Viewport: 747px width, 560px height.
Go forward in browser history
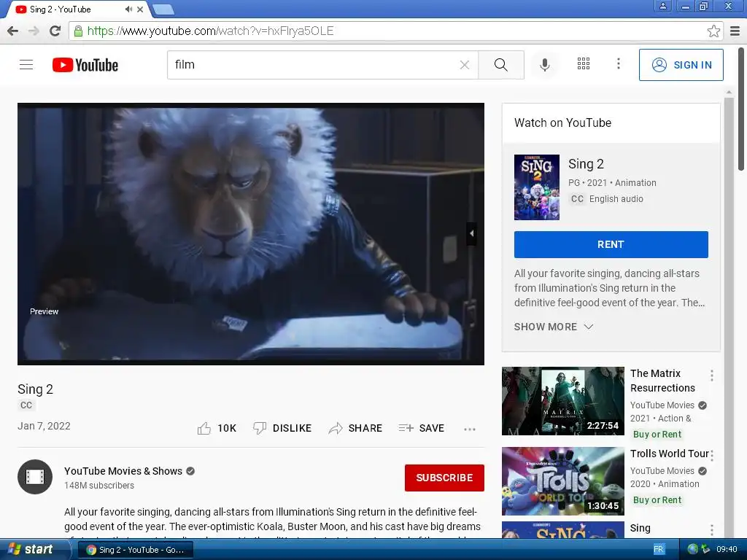click(34, 31)
